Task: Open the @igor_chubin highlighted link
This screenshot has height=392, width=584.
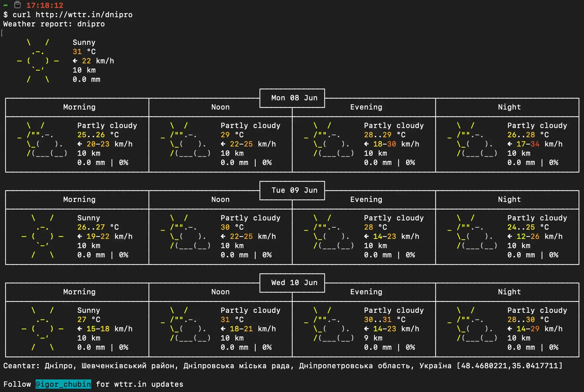Action: pyautogui.click(x=63, y=384)
